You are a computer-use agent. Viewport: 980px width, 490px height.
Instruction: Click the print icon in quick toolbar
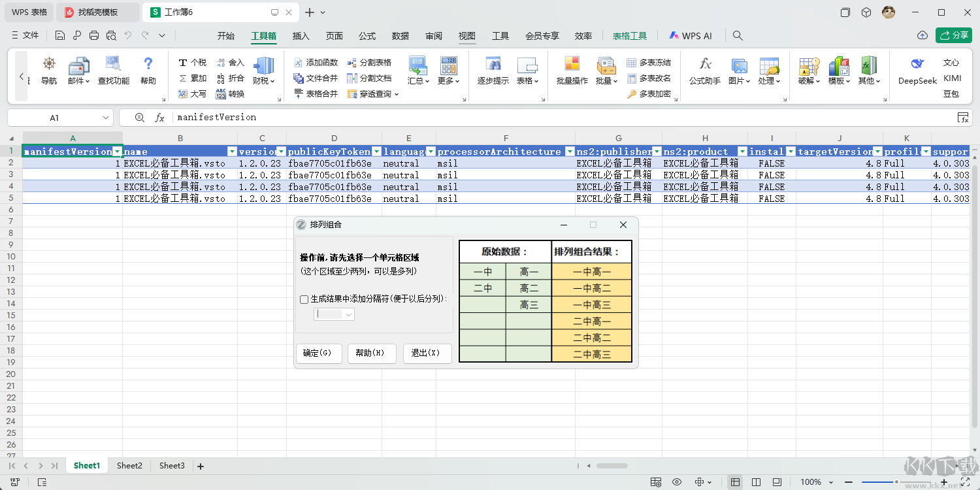click(94, 36)
